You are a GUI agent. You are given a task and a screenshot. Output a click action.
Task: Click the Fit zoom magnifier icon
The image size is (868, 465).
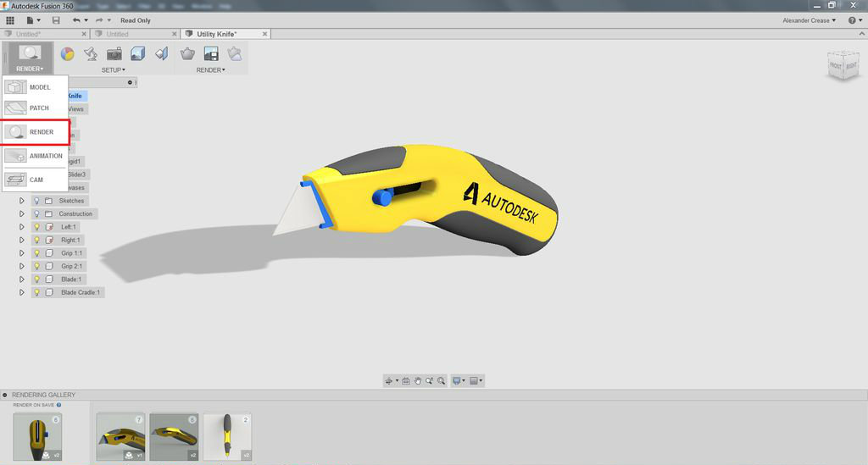[441, 381]
